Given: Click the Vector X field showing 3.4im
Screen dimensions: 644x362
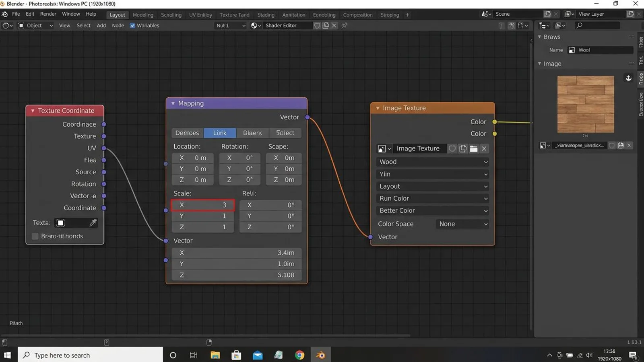Looking at the screenshot, I should point(237,253).
